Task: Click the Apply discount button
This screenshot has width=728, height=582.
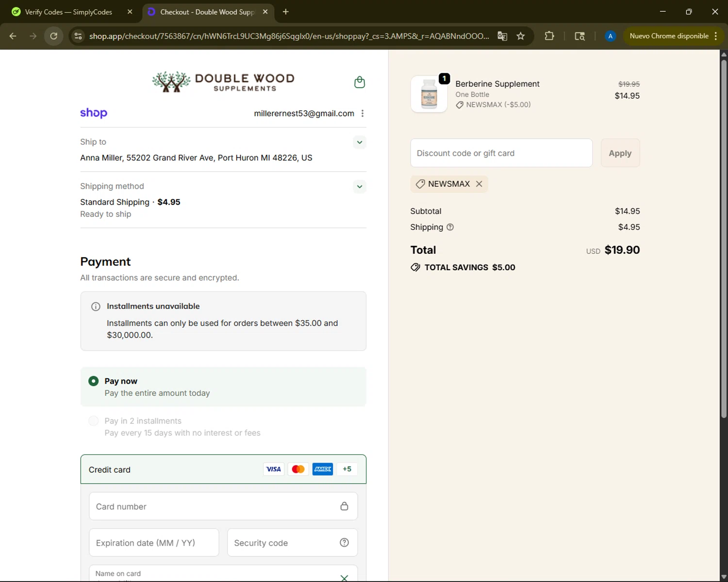Action: pos(620,153)
